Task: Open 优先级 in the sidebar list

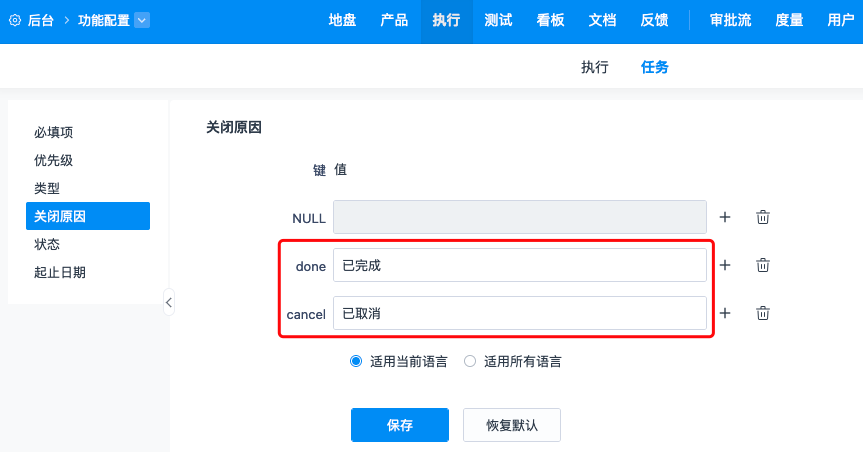Action: [x=54, y=160]
